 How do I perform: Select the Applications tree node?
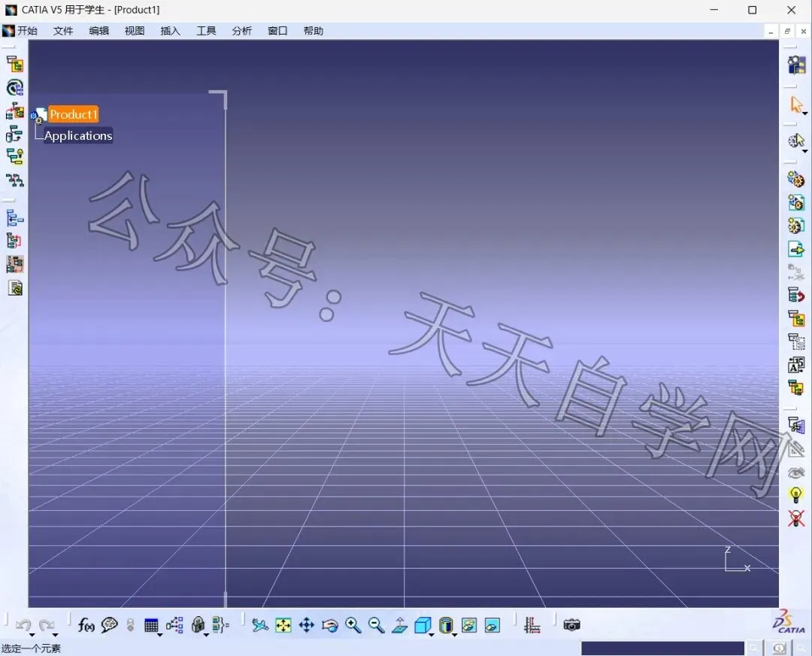point(78,135)
